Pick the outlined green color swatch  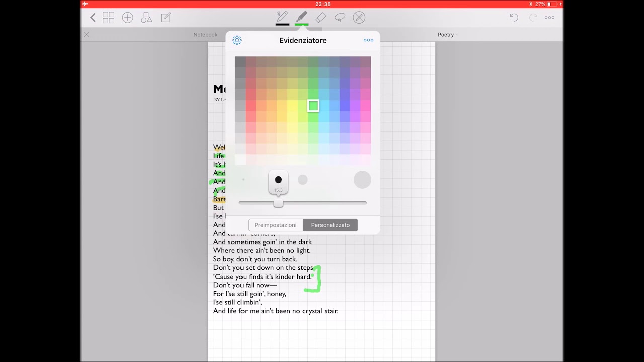313,106
